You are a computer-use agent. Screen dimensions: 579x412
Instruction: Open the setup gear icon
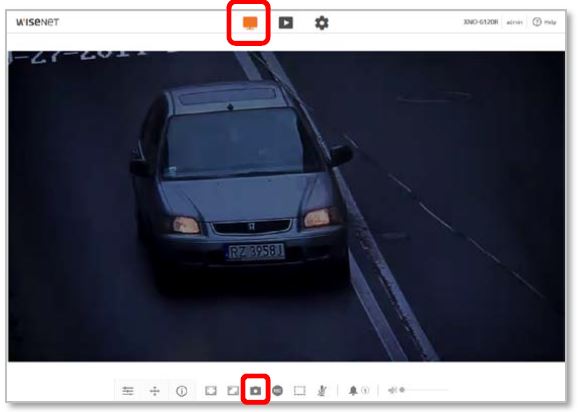(321, 23)
